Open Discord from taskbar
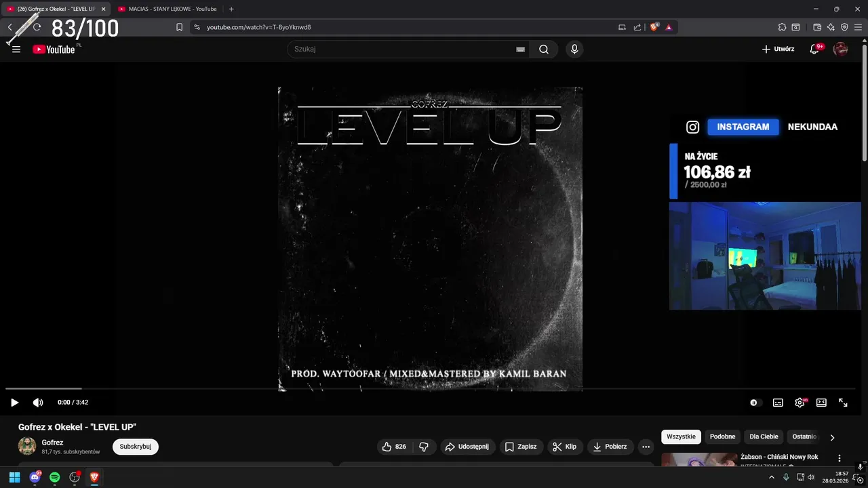The width and height of the screenshot is (868, 488). point(35,477)
